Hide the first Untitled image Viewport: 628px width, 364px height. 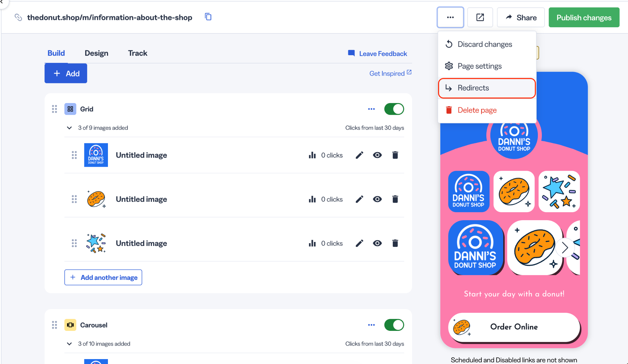[x=377, y=155]
